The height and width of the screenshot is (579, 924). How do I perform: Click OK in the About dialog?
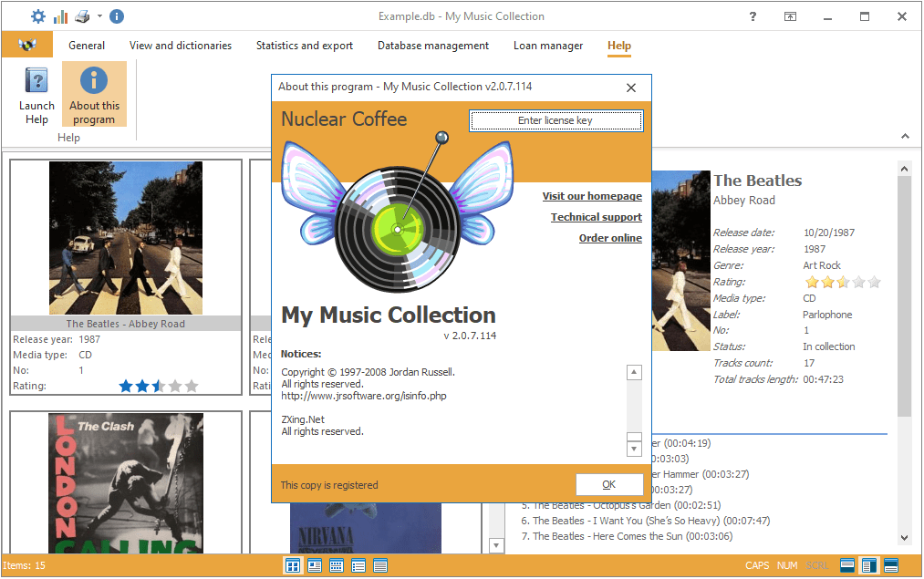pyautogui.click(x=609, y=484)
